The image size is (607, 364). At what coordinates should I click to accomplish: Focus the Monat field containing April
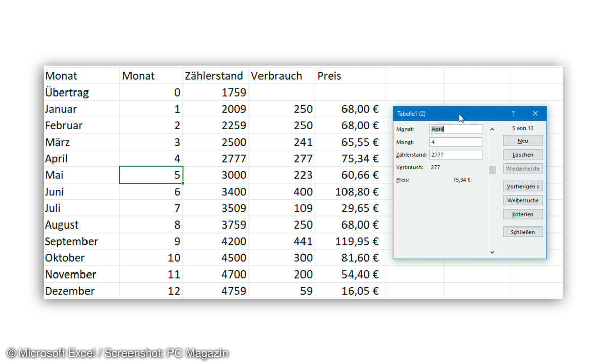456,129
